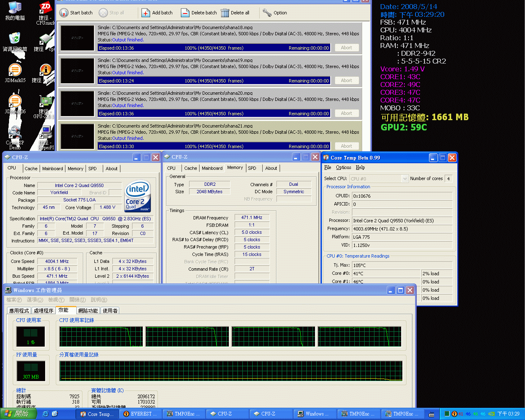The height and width of the screenshot is (420, 525).
Task: Open About tab in left CPU-Z window
Action: [x=112, y=169]
